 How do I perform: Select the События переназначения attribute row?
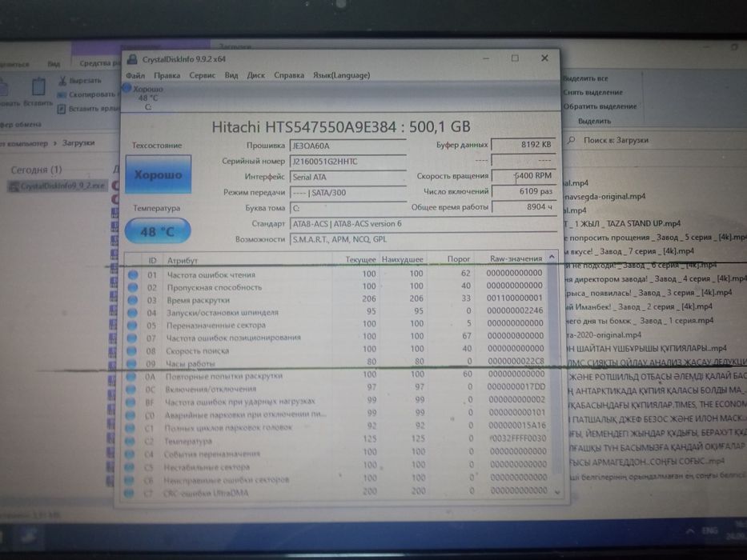pyautogui.click(x=336, y=453)
